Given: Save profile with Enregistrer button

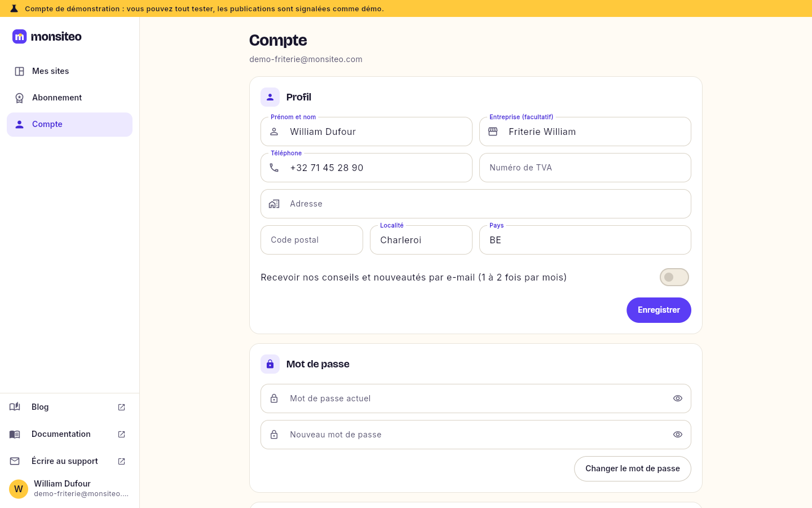Looking at the screenshot, I should (x=659, y=310).
